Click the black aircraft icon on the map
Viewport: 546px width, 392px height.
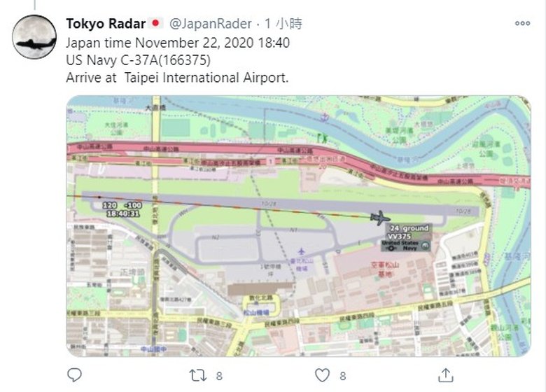(380, 218)
